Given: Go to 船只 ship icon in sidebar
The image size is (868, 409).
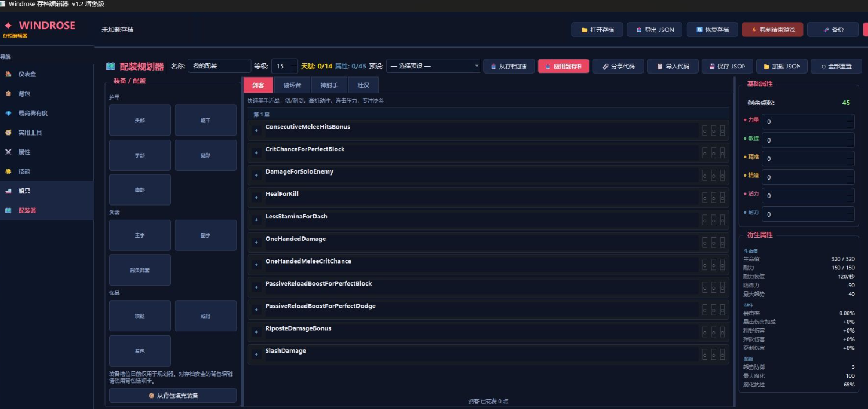Looking at the screenshot, I should tap(8, 191).
